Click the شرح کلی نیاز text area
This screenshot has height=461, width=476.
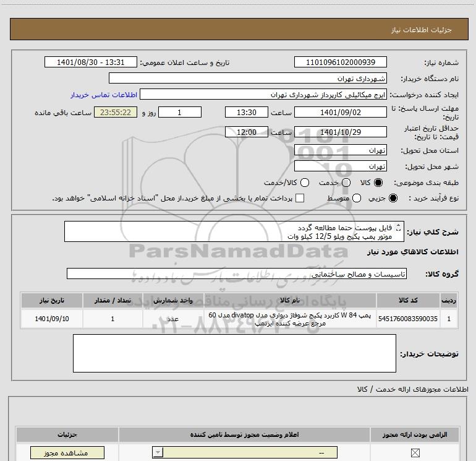point(234,231)
